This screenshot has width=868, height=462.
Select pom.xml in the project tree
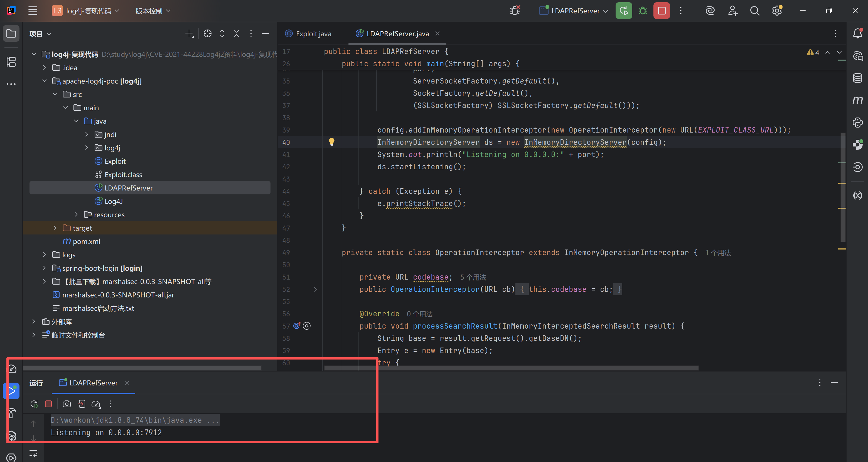pyautogui.click(x=86, y=241)
